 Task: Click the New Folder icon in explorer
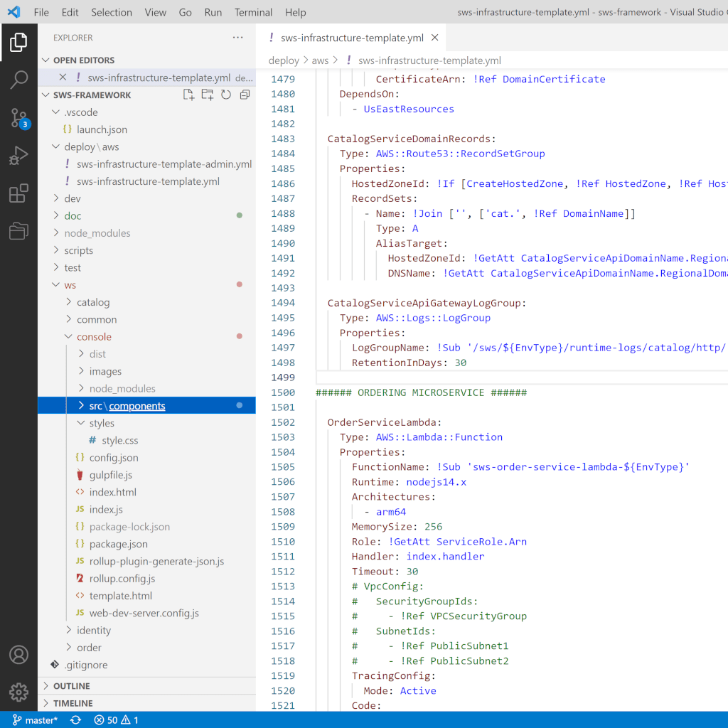[207, 95]
